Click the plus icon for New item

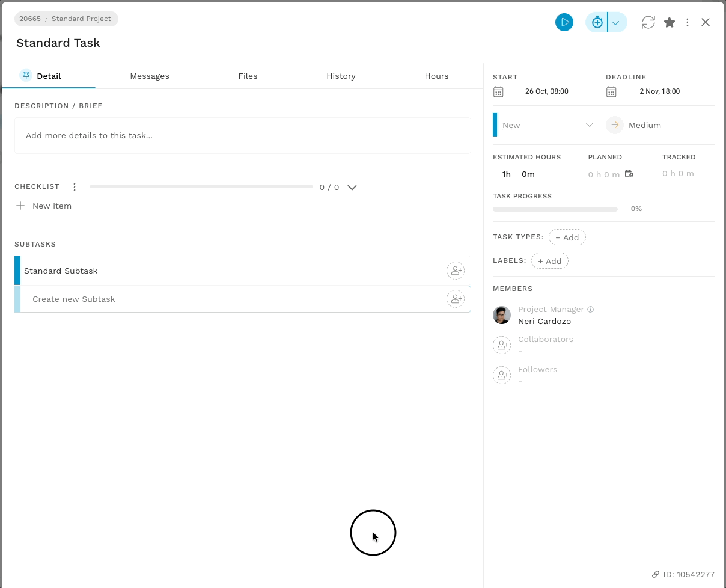click(20, 206)
